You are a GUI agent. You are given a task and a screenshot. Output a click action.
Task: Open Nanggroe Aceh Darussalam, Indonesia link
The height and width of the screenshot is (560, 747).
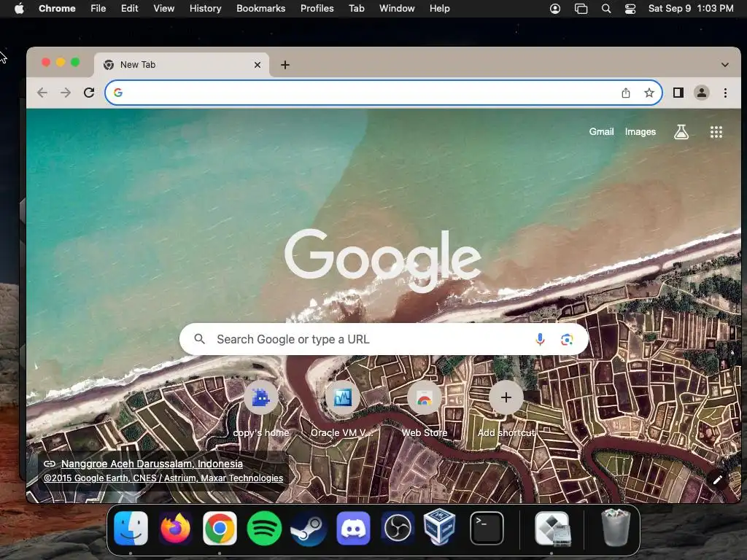click(x=152, y=463)
